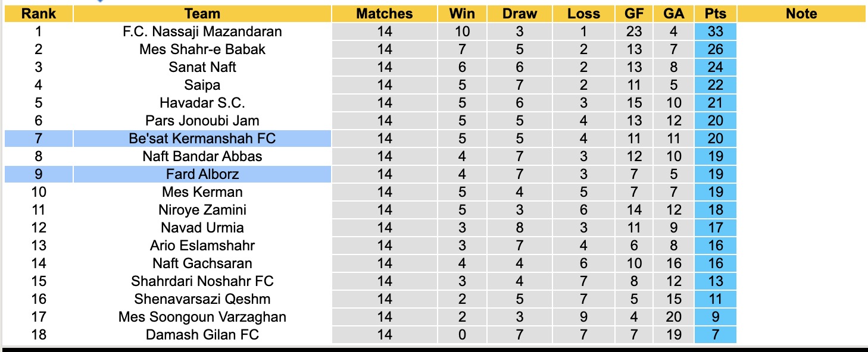
Task: Open Mes Shahr-e Babak team
Action: (202, 49)
